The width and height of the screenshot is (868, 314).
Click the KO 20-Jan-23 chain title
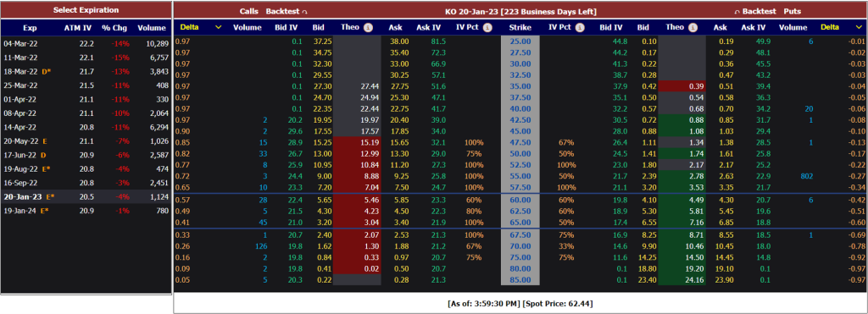[x=520, y=12]
